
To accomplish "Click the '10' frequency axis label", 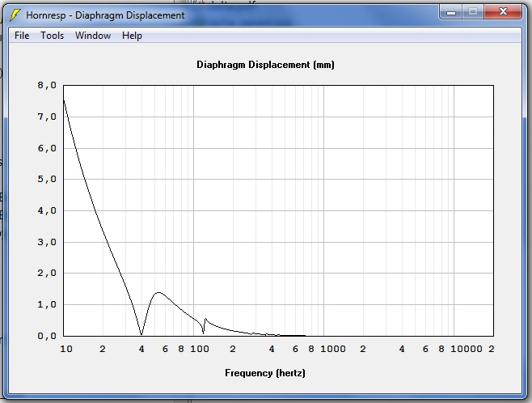I will pos(66,349).
